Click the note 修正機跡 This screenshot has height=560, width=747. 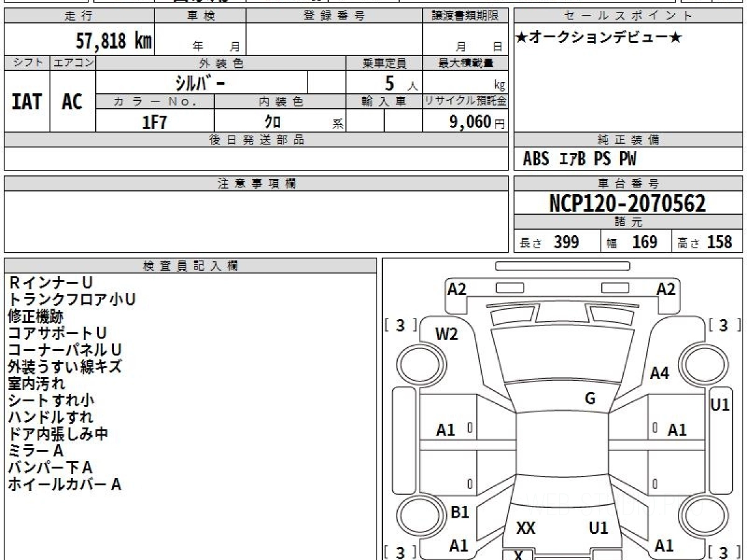[x=35, y=316]
